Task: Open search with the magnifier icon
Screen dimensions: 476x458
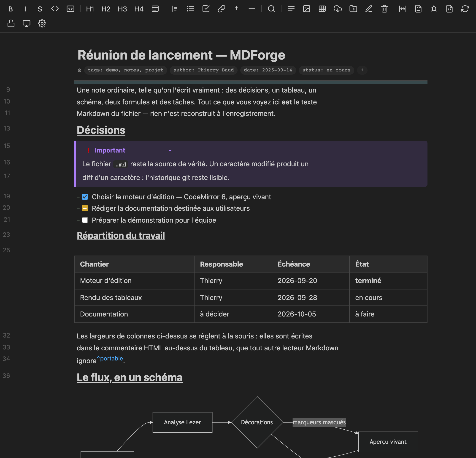Action: coord(271,9)
